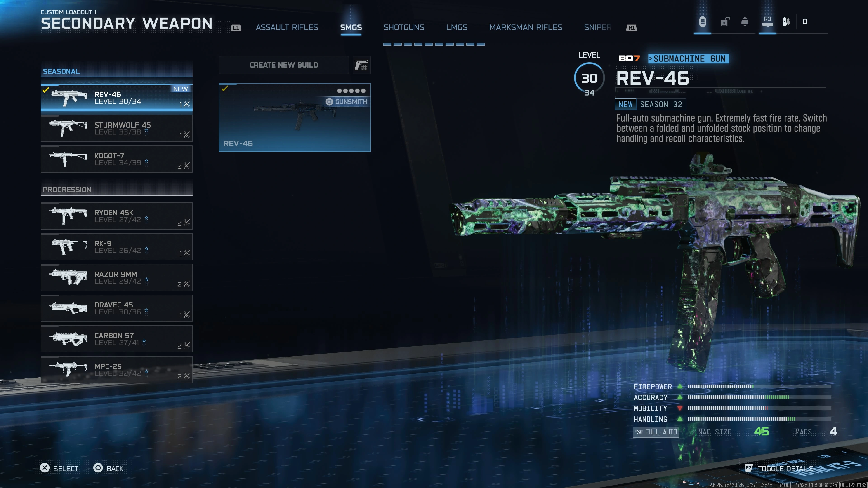Equip the REV-46 checked weapon row
This screenshot has height=488, width=868.
(x=116, y=98)
